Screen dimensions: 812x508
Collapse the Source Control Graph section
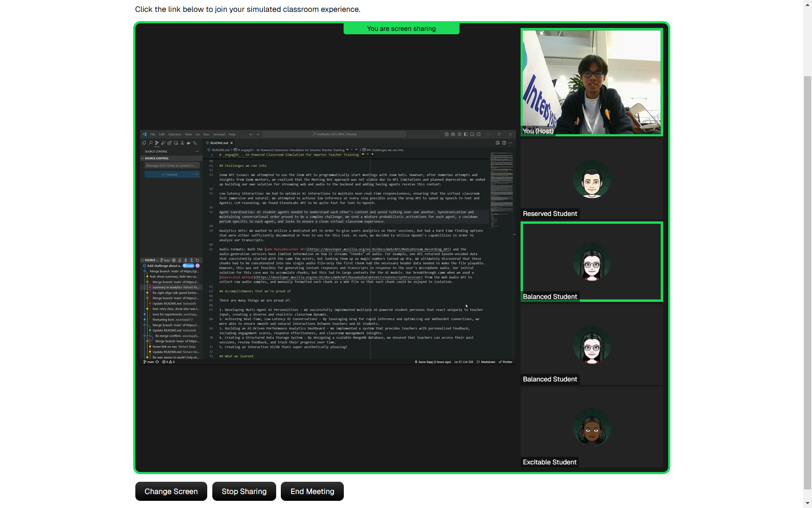click(143, 260)
